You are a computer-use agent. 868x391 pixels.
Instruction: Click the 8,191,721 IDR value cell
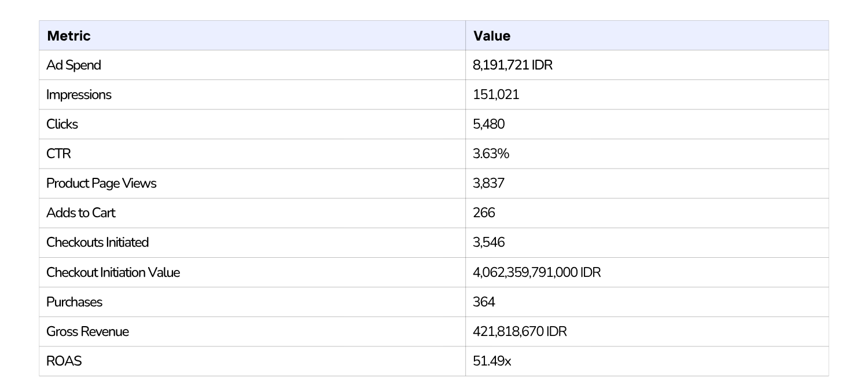click(x=513, y=65)
